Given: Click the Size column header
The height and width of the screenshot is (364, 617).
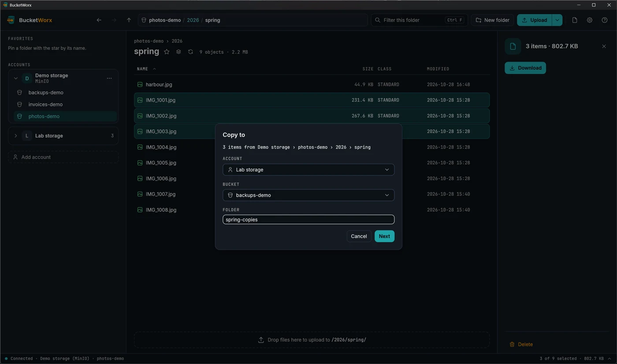Looking at the screenshot, I should pyautogui.click(x=368, y=69).
